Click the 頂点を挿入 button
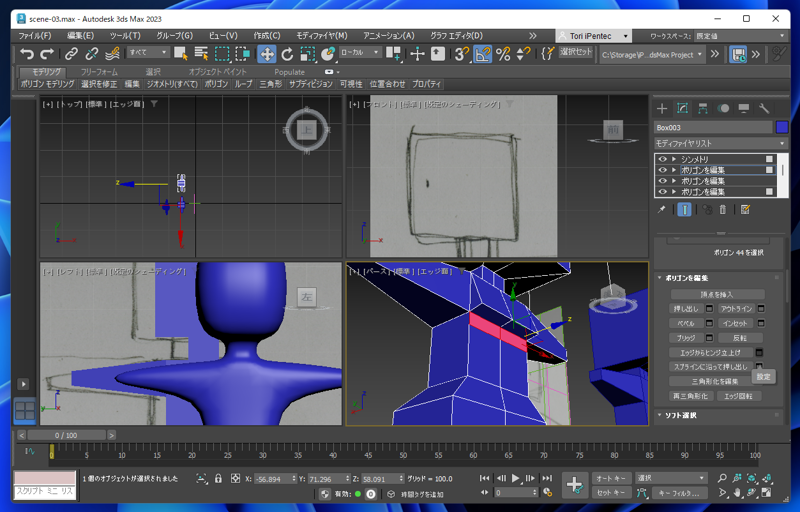 (717, 294)
